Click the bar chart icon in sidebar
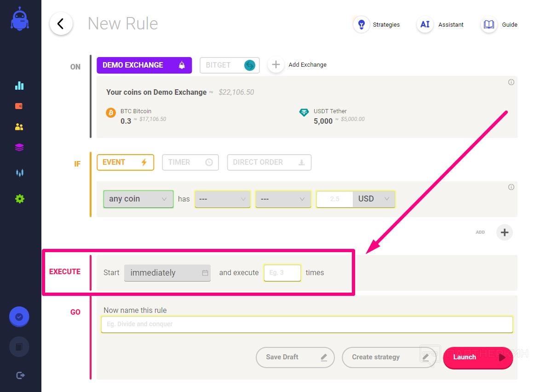552x392 pixels. click(19, 86)
